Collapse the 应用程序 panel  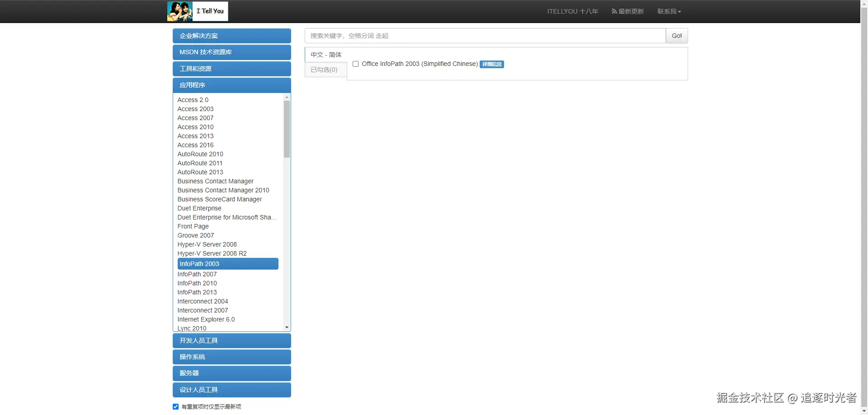[x=232, y=85]
